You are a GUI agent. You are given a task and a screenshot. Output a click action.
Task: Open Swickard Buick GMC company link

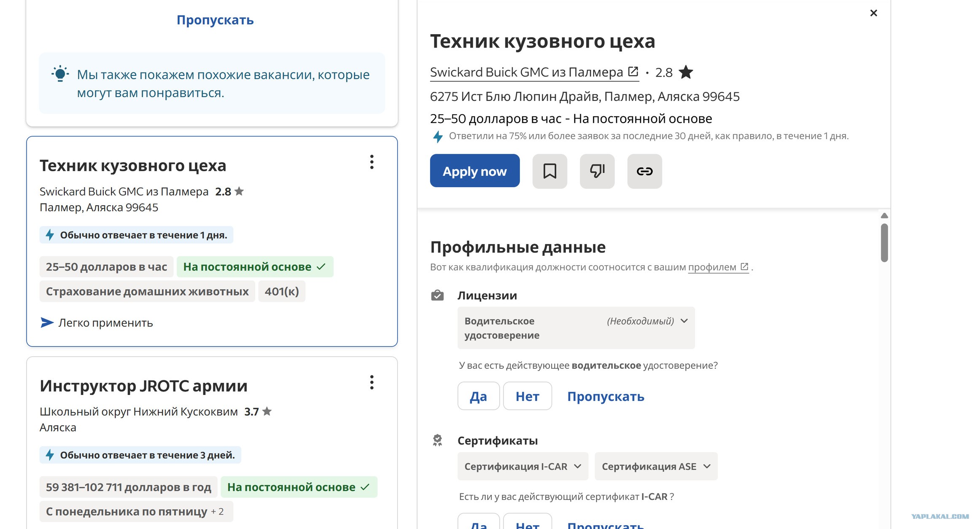[x=526, y=72]
